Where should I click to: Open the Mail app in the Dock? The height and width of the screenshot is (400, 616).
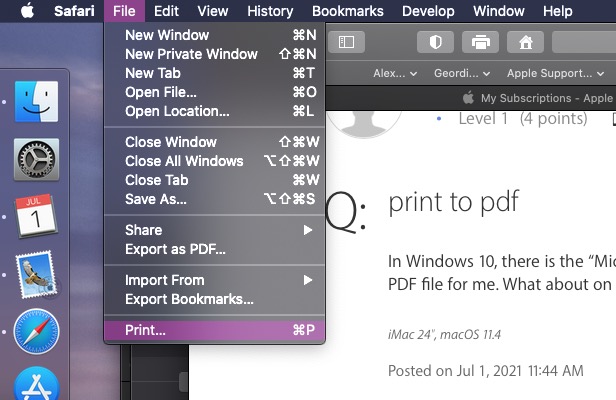pos(37,274)
